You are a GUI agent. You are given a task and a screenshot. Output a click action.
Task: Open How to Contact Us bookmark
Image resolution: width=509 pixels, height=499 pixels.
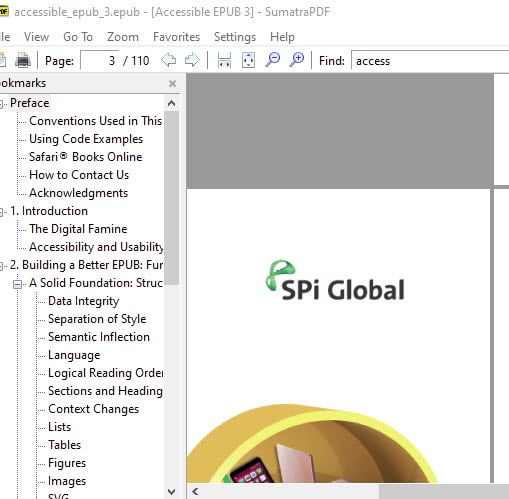pyautogui.click(x=79, y=175)
